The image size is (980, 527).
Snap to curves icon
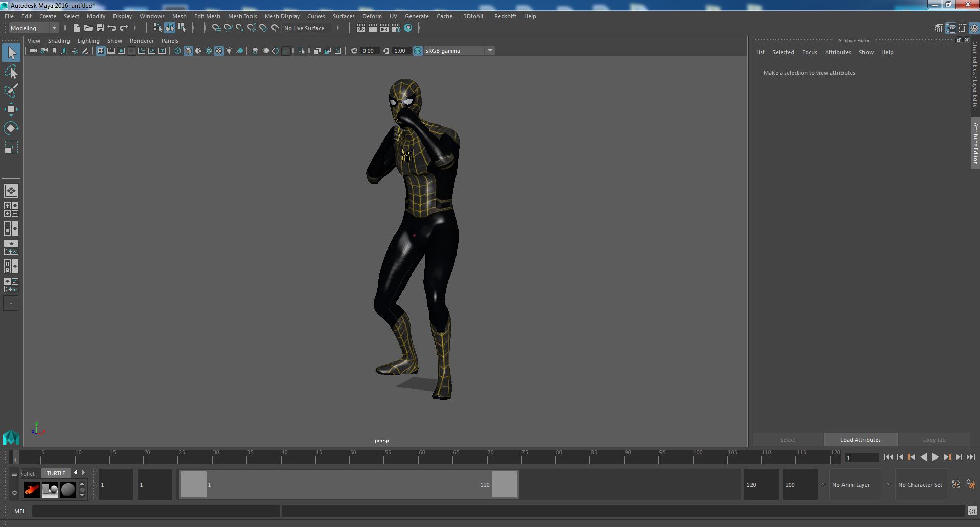coord(228,28)
